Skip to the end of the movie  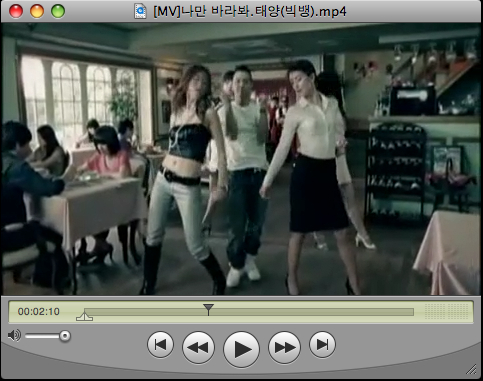[322, 344]
